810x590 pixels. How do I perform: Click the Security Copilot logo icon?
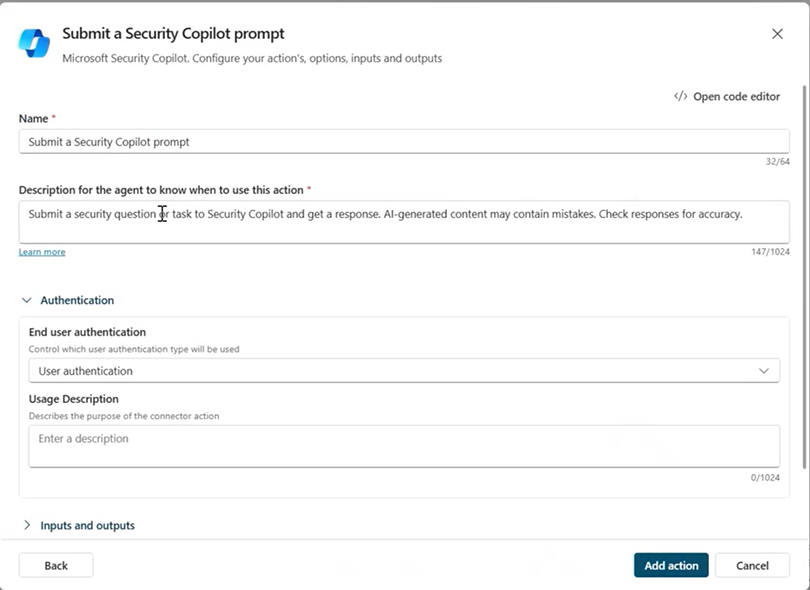34,43
